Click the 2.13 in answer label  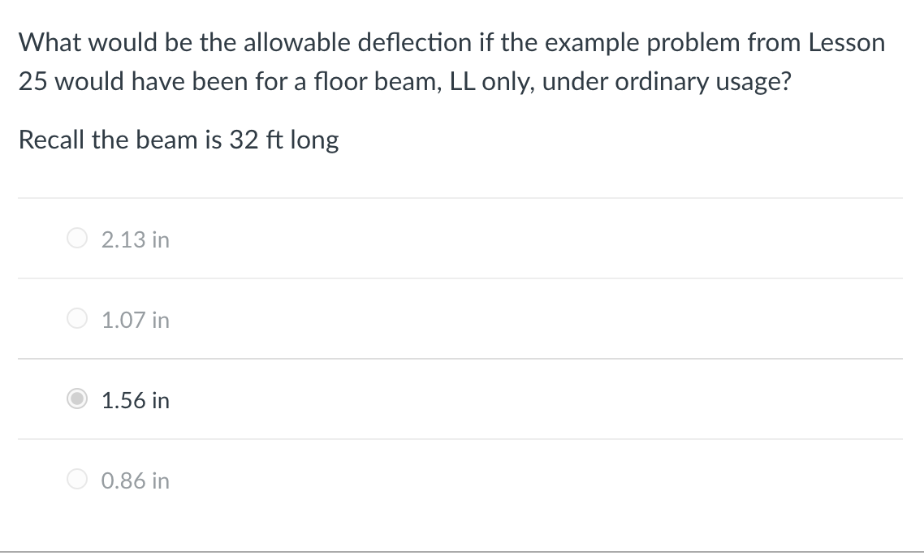pos(134,239)
